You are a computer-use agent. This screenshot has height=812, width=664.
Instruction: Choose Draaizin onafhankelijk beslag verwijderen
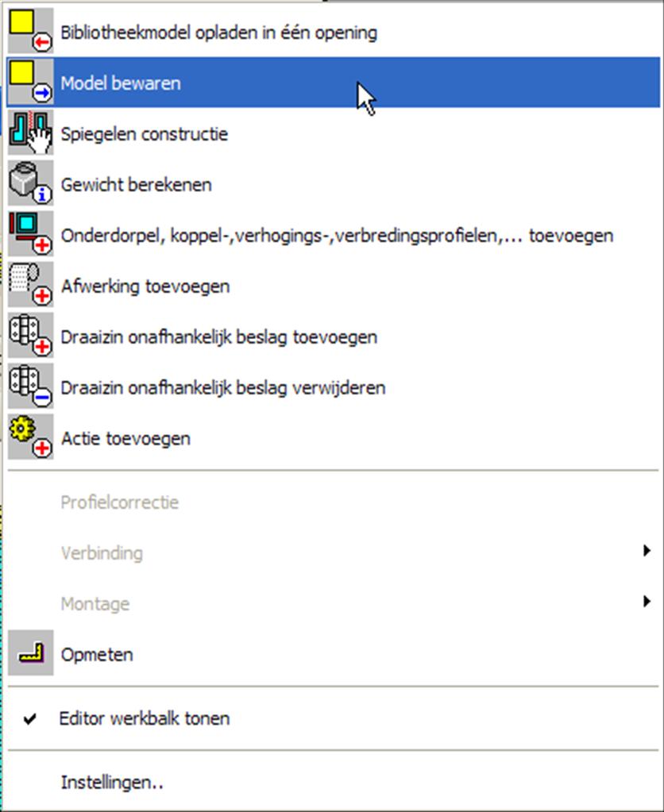point(333,387)
